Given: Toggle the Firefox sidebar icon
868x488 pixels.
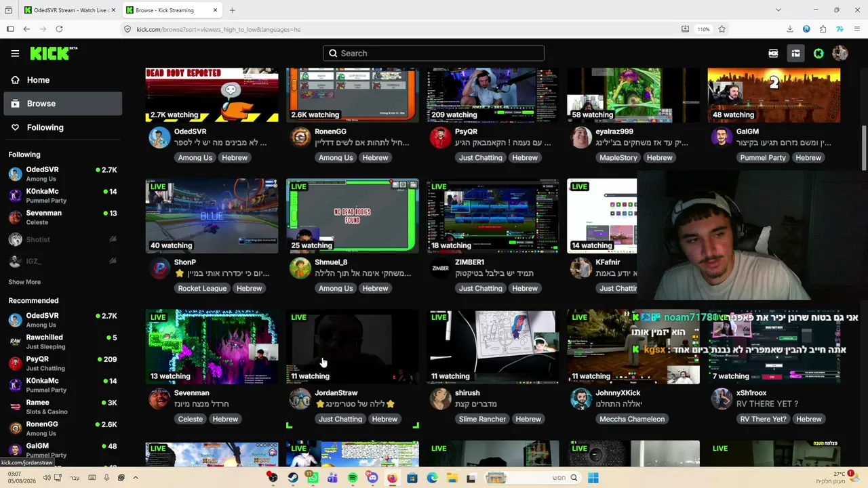Looking at the screenshot, I should pyautogui.click(x=10, y=29).
